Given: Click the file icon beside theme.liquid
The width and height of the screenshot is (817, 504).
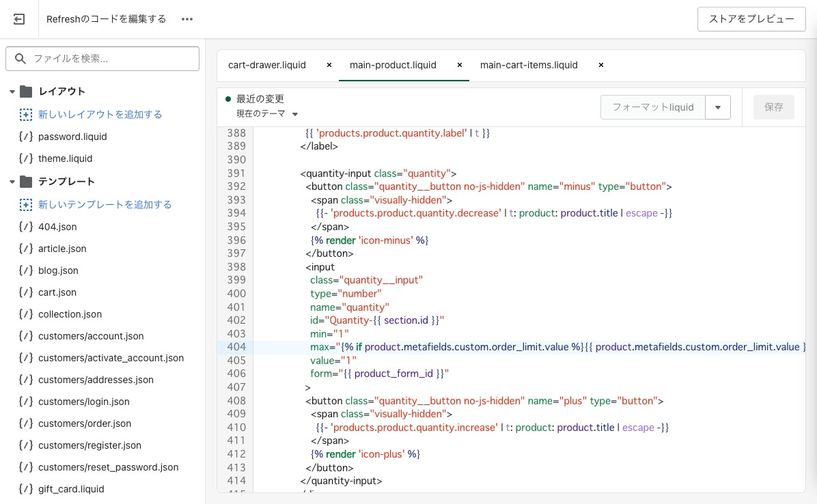Looking at the screenshot, I should click(26, 158).
